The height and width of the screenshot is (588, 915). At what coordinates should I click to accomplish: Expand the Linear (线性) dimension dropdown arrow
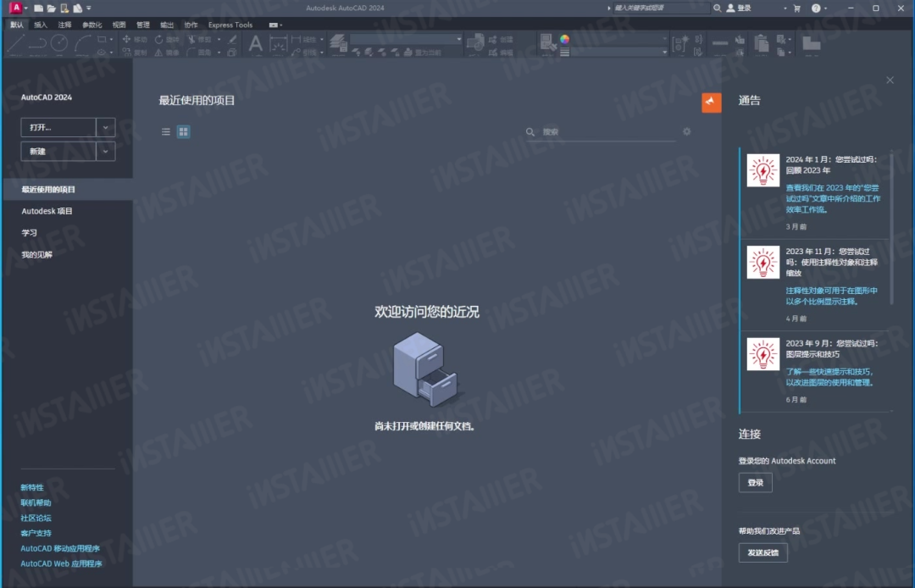pyautogui.click(x=322, y=39)
